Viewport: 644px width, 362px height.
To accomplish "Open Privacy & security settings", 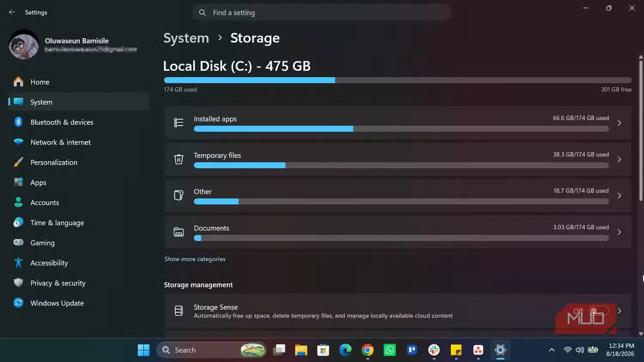I will click(79, 283).
